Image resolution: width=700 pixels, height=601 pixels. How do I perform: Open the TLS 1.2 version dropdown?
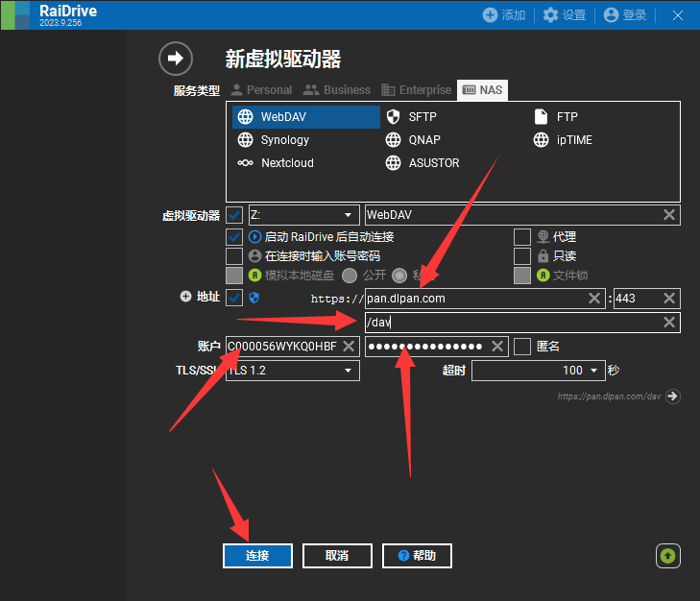click(293, 371)
